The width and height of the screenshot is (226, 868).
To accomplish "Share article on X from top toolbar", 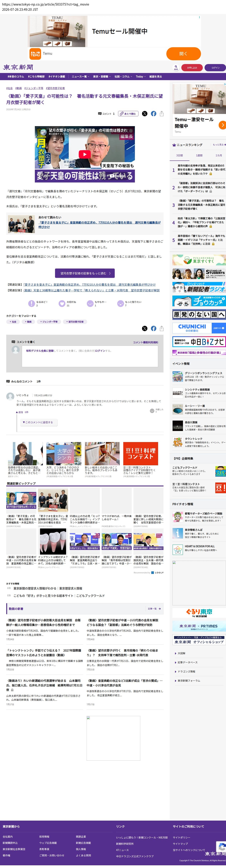I will pos(145,114).
